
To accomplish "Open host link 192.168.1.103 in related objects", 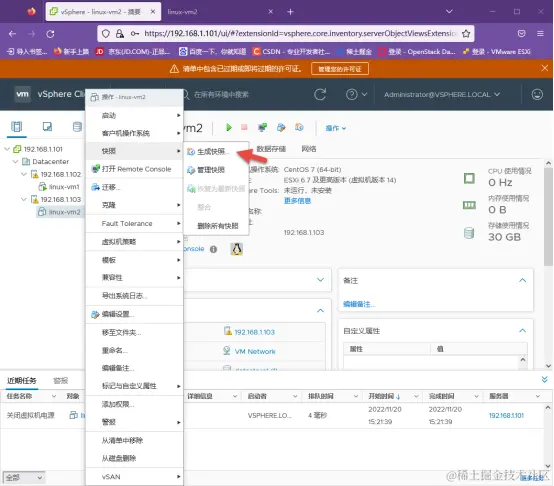I will (x=254, y=332).
